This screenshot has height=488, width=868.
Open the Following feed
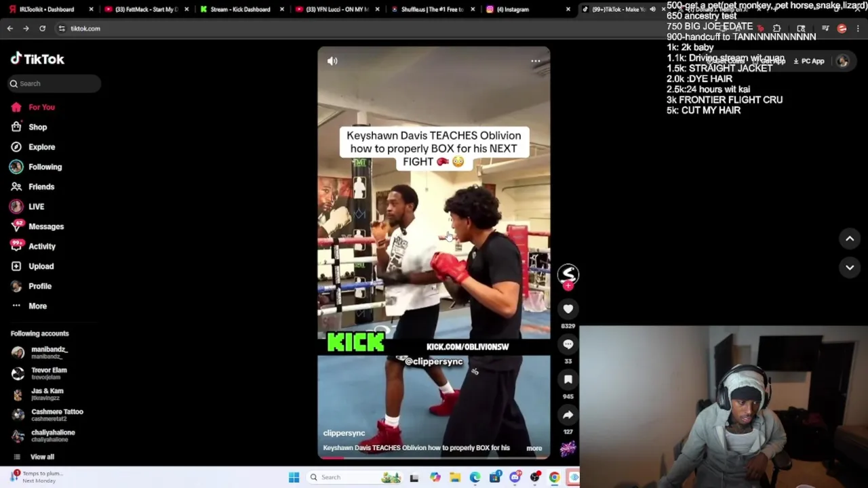coord(35,167)
